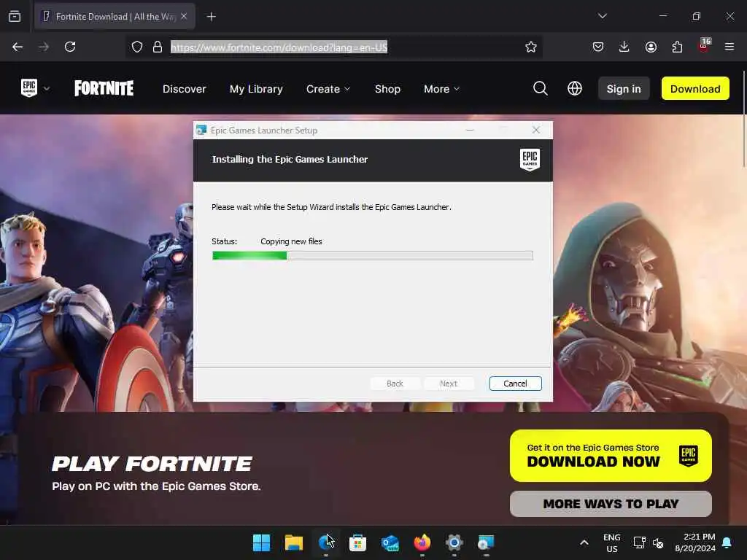747x560 pixels.
Task: Search the Fortnite site
Action: point(541,88)
